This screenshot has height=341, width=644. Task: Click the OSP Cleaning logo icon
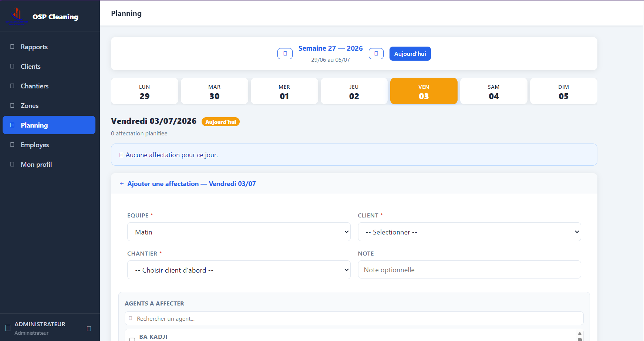coord(17,16)
